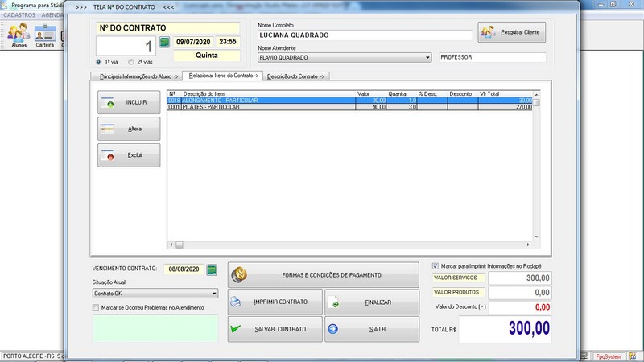The height and width of the screenshot is (362, 644).
Task: Click Finalizar button
Action: coord(372,302)
